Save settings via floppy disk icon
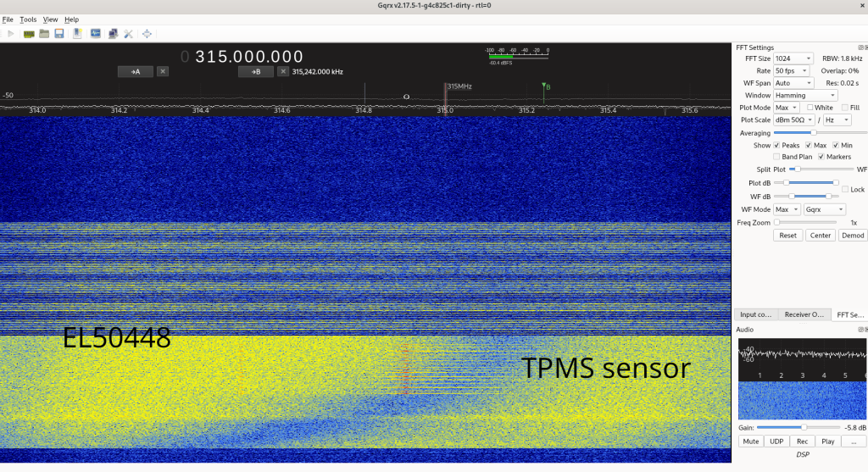The image size is (868, 472). point(59,34)
